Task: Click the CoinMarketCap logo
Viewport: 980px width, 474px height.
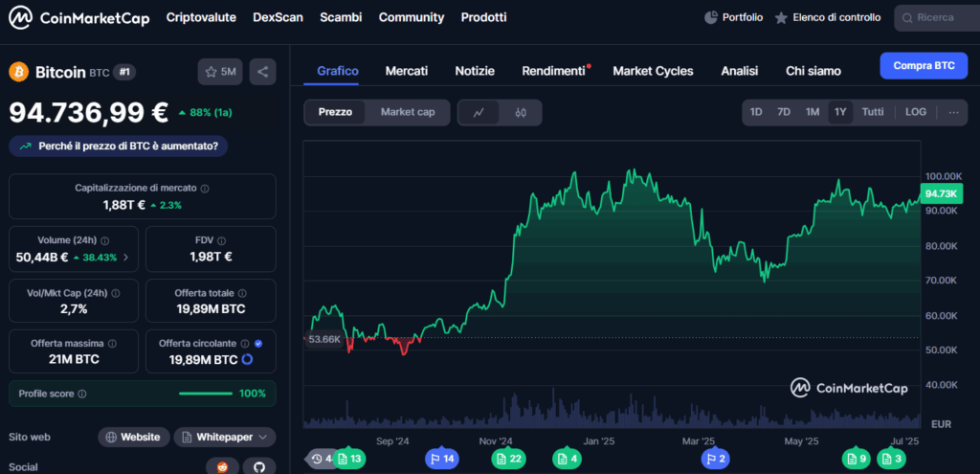Action: pos(79,18)
